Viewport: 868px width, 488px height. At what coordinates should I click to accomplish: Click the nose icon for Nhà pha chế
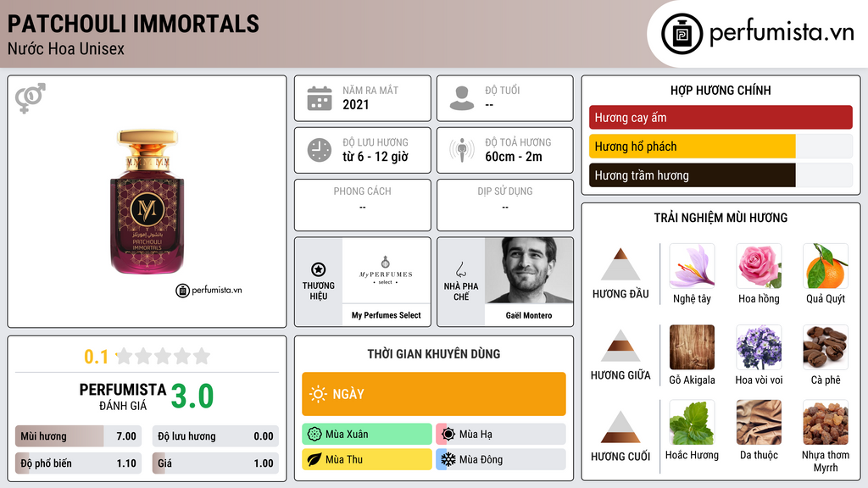tap(460, 269)
